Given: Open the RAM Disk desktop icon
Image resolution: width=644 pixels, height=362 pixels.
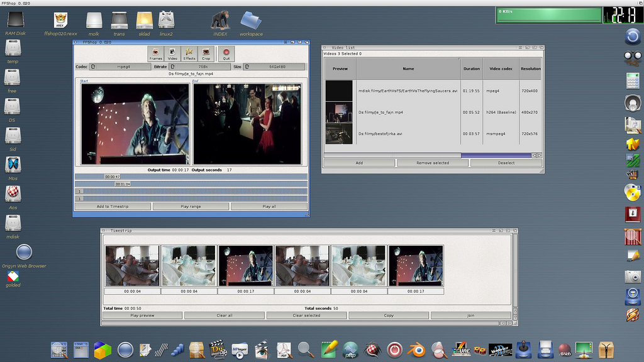Looking at the screenshot, I should pyautogui.click(x=15, y=21).
